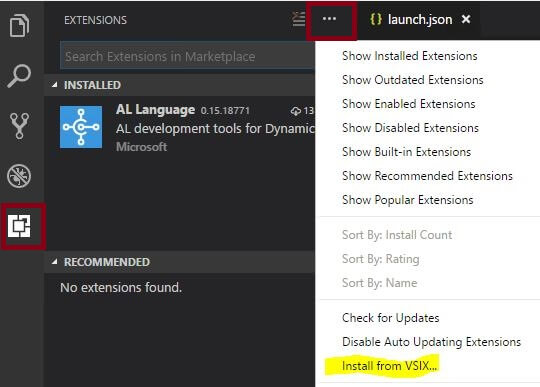This screenshot has width=540, height=387.
Task: Click the Search Extensions in Marketplace field
Action: (187, 56)
